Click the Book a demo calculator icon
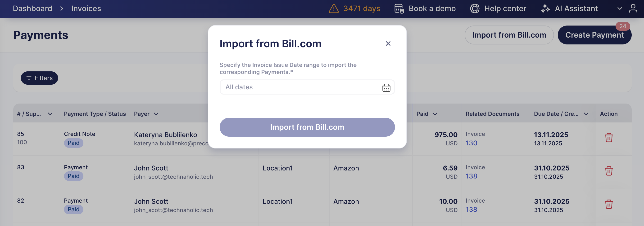The height and width of the screenshot is (226, 644). (399, 9)
